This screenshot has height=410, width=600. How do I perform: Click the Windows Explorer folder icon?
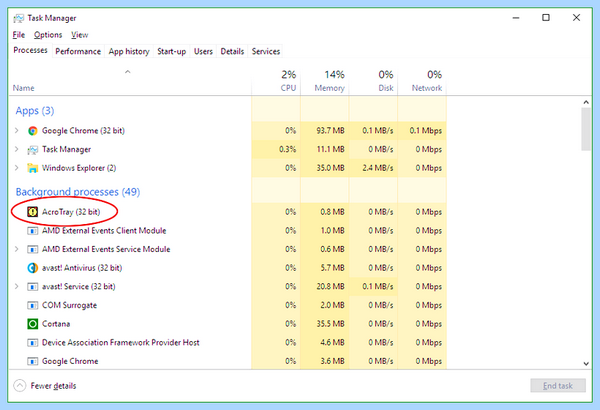point(33,168)
